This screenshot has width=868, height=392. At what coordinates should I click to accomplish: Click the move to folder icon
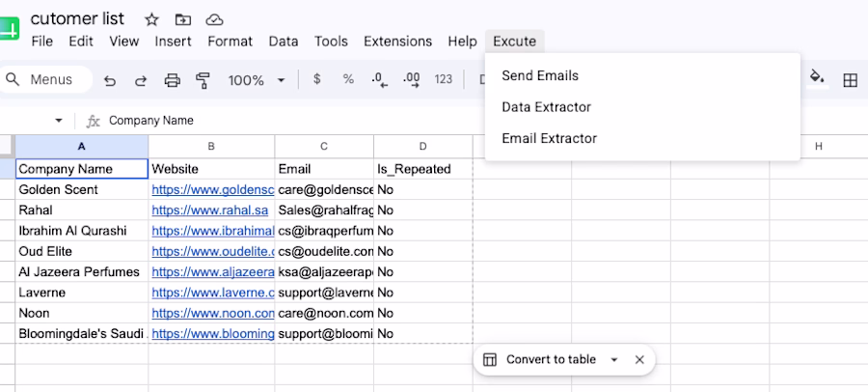[182, 20]
